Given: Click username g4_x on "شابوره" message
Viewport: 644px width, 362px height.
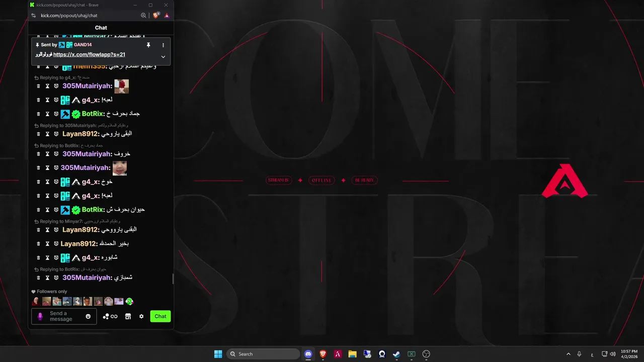Looking at the screenshot, I should 91,258.
